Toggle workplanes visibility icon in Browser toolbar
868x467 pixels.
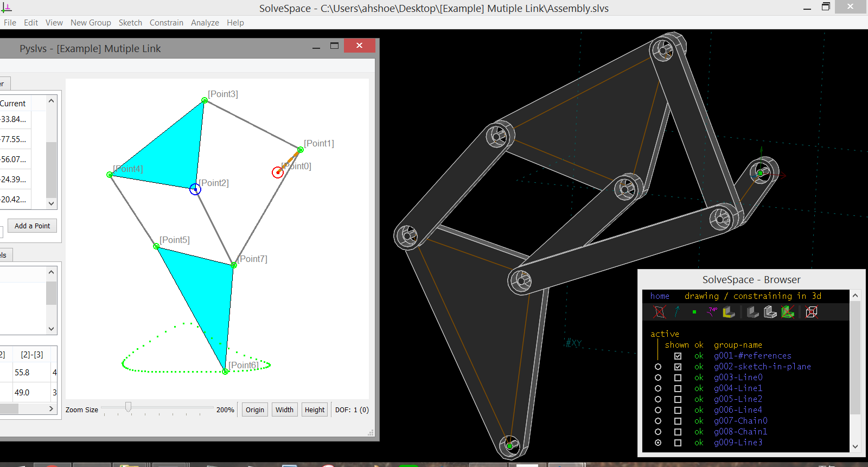tap(660, 312)
